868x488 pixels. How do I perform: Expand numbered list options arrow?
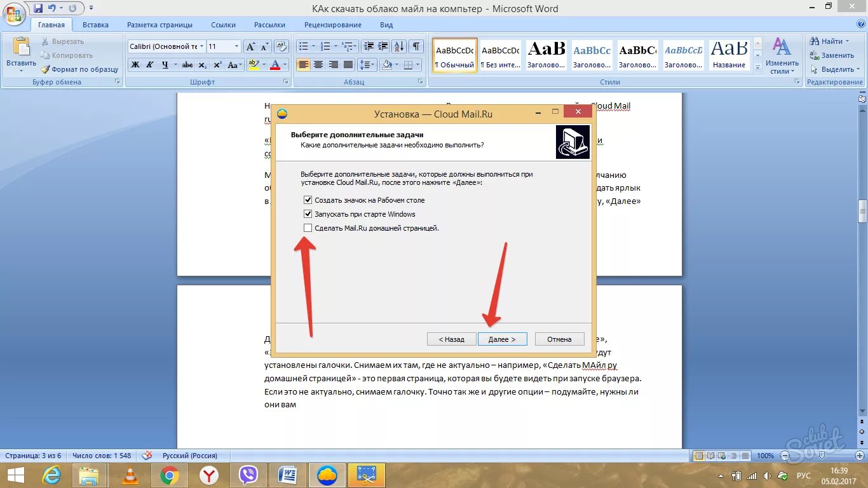tap(336, 46)
